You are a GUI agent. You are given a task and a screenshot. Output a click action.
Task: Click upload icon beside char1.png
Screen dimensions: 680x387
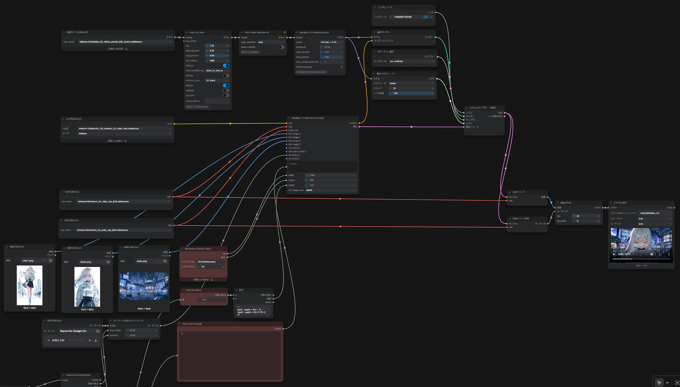point(50,261)
